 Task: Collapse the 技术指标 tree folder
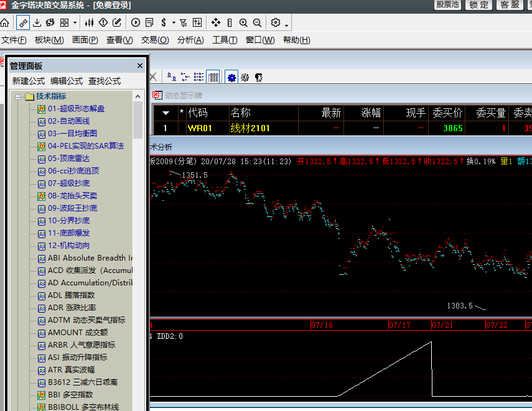pos(18,96)
